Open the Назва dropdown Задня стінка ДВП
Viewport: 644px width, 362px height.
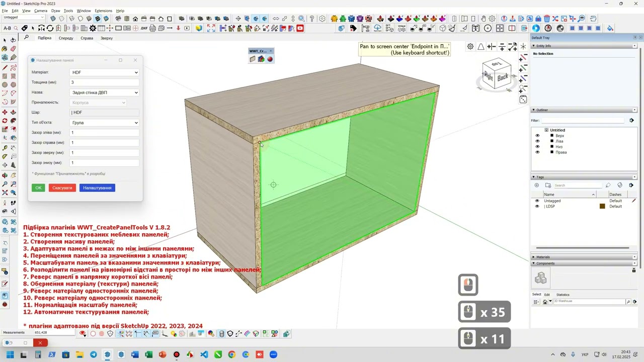tap(104, 93)
